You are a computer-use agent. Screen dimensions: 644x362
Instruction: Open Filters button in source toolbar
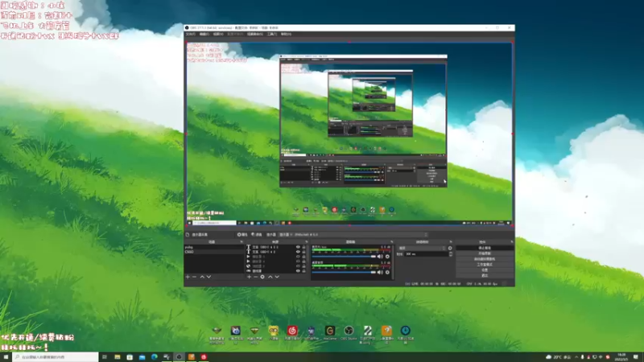(x=257, y=234)
